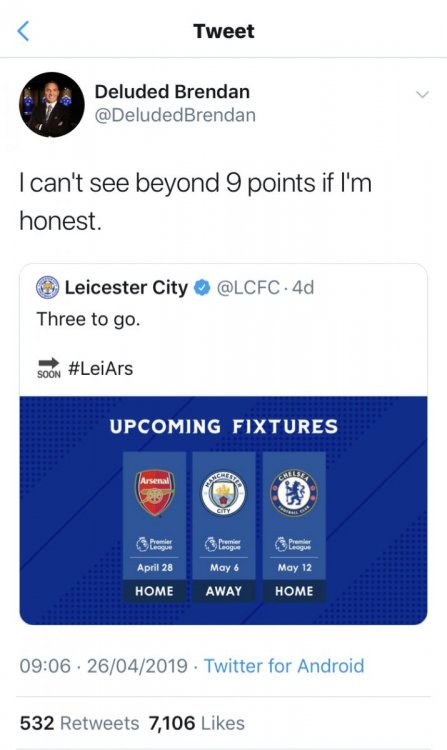This screenshot has width=447, height=750.
Task: Open the quoted tweet text 'Three to go.'
Action: tap(88, 319)
